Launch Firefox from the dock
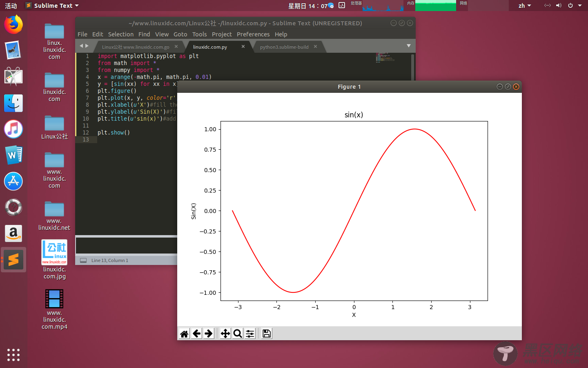The width and height of the screenshot is (588, 368). (x=13, y=25)
